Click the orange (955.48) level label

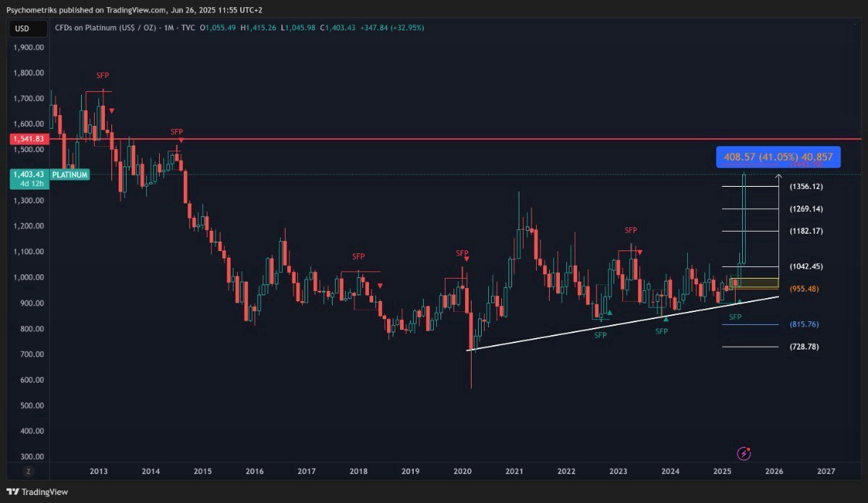click(x=804, y=289)
